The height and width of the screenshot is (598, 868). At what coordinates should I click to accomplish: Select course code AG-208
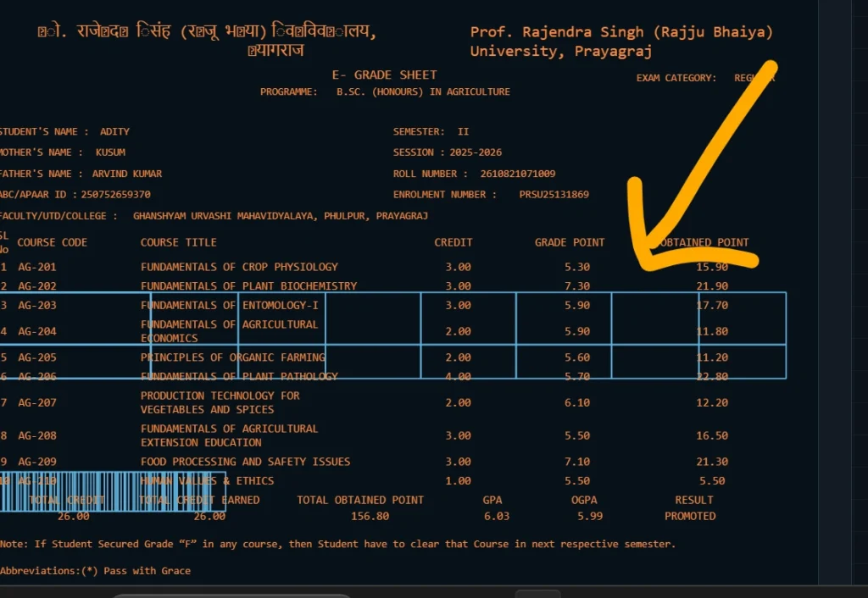tap(37, 436)
